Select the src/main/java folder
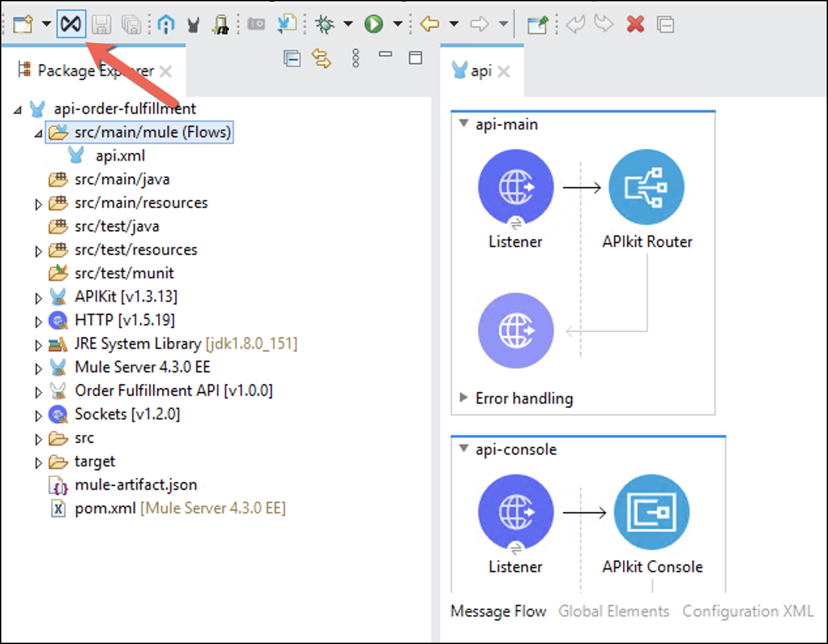The height and width of the screenshot is (644, 828). [122, 179]
